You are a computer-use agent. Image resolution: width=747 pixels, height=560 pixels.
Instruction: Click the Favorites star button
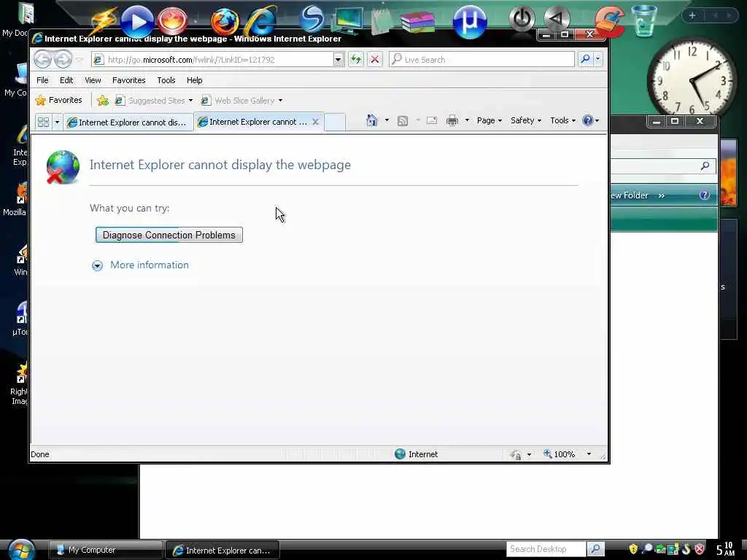(x=59, y=100)
